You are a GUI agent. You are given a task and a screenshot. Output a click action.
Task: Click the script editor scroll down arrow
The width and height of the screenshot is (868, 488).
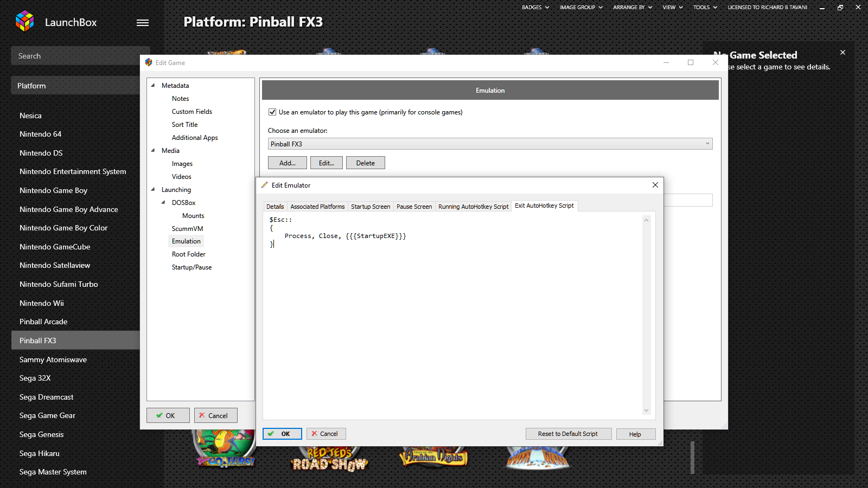click(646, 410)
